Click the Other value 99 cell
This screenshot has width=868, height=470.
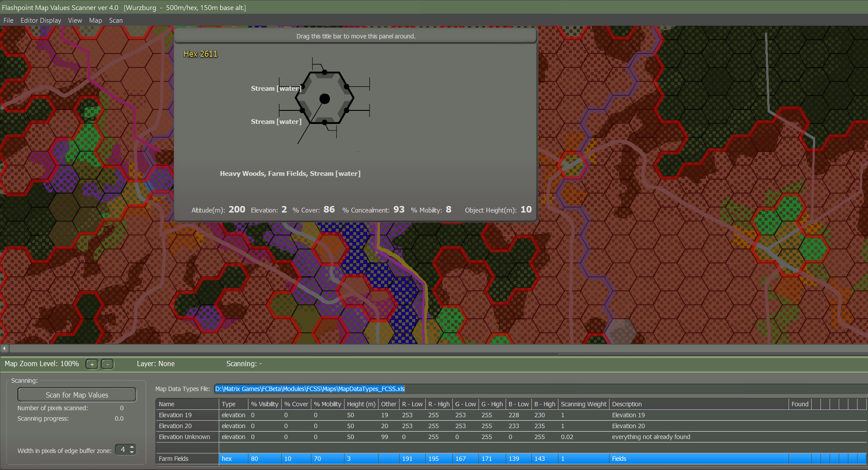click(389, 437)
